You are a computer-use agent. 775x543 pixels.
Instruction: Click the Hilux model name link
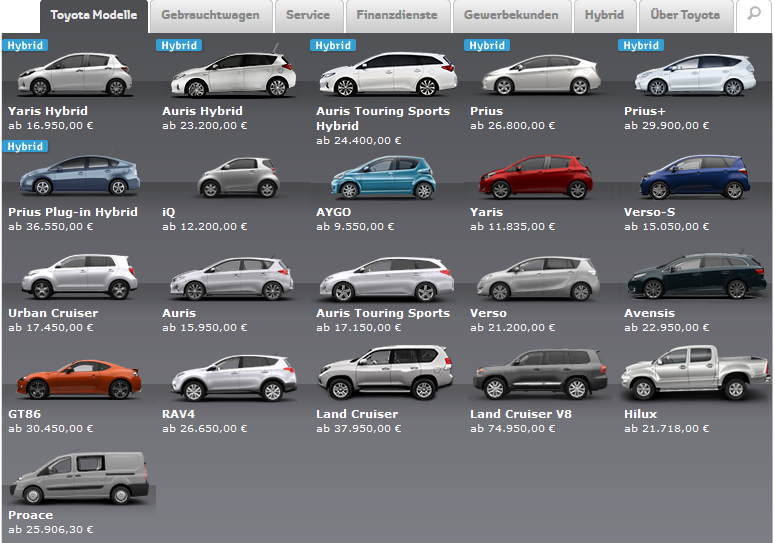click(x=641, y=414)
